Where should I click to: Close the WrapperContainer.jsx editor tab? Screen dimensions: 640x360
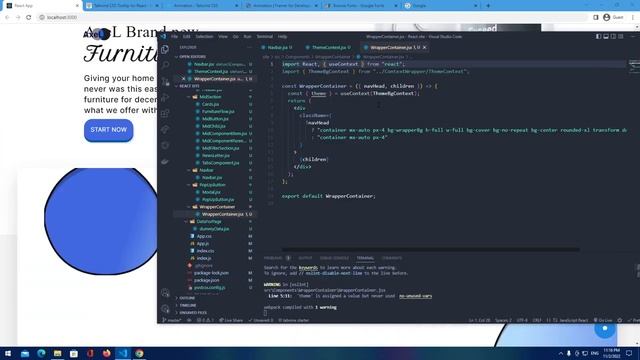(x=424, y=47)
